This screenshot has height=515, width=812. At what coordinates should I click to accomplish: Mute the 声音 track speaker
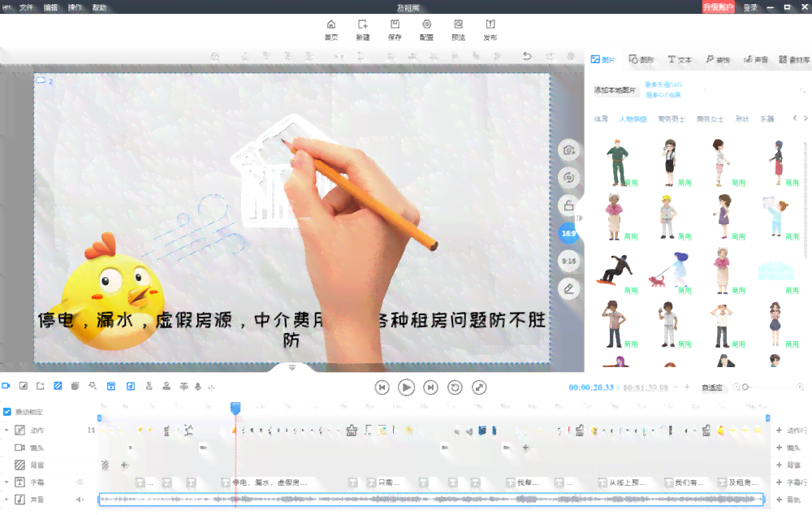pyautogui.click(x=80, y=500)
